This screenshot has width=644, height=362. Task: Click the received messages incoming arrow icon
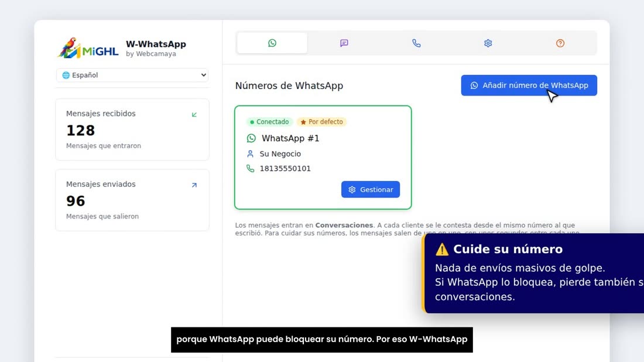pyautogui.click(x=194, y=115)
